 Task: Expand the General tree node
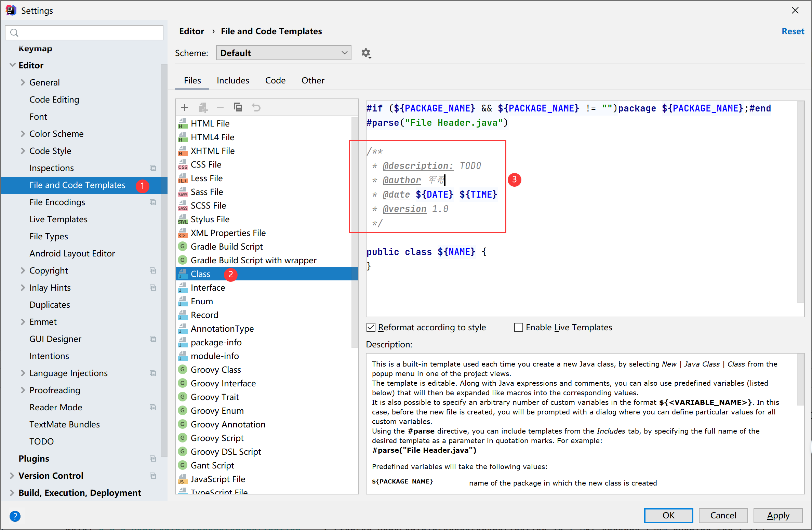coord(23,82)
